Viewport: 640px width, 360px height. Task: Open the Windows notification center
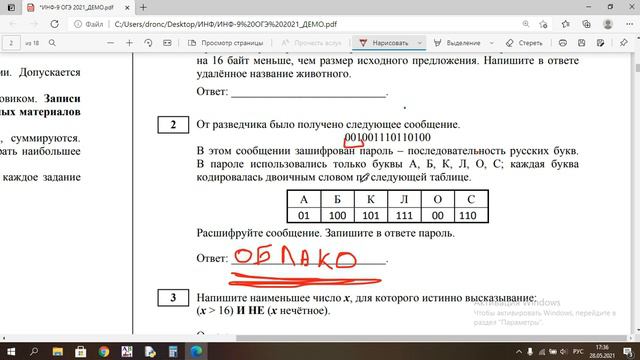pyautogui.click(x=628, y=351)
